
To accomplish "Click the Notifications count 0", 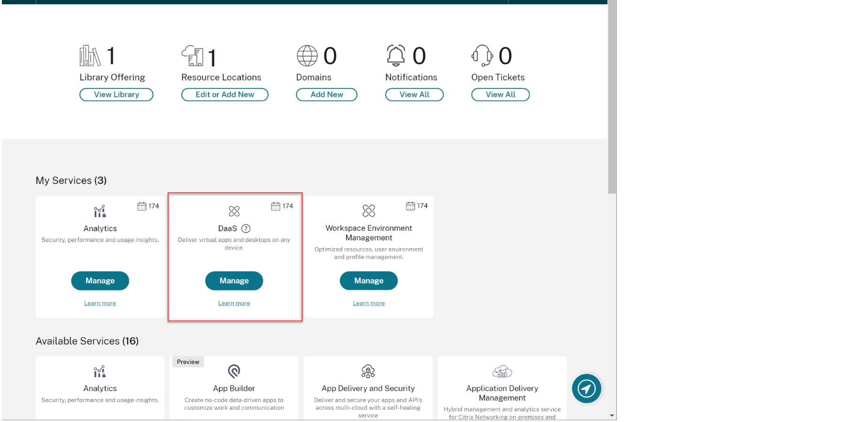I will click(x=419, y=56).
